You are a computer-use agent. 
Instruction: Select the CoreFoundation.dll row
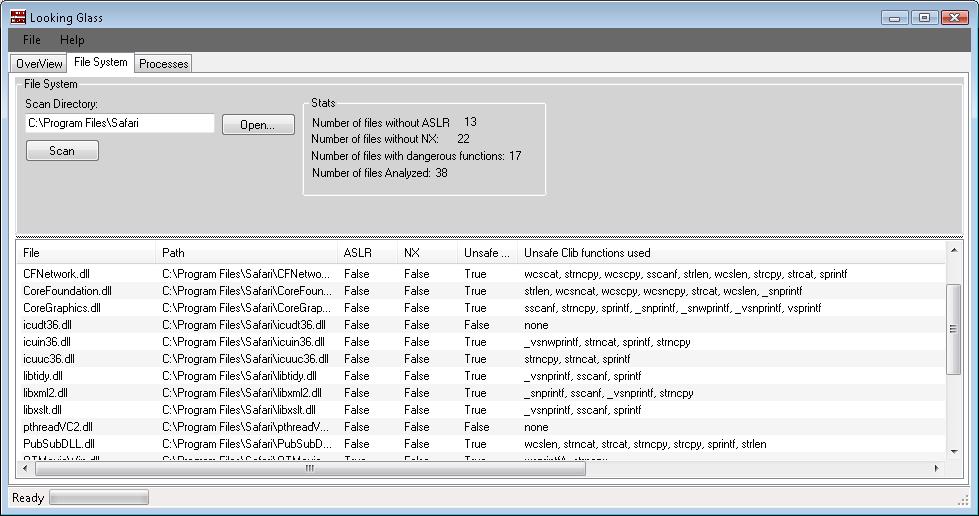481,290
